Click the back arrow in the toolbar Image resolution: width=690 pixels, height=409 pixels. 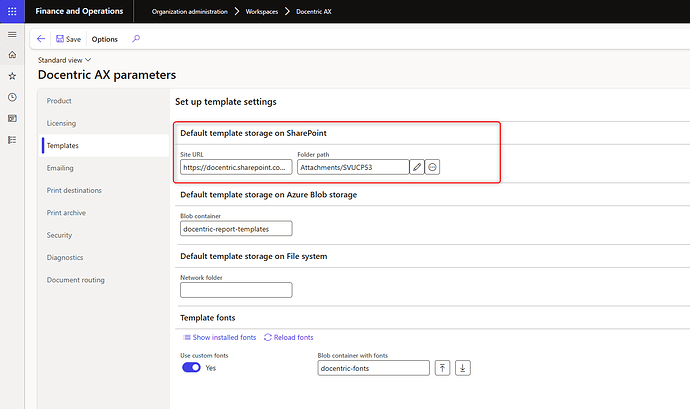(41, 39)
